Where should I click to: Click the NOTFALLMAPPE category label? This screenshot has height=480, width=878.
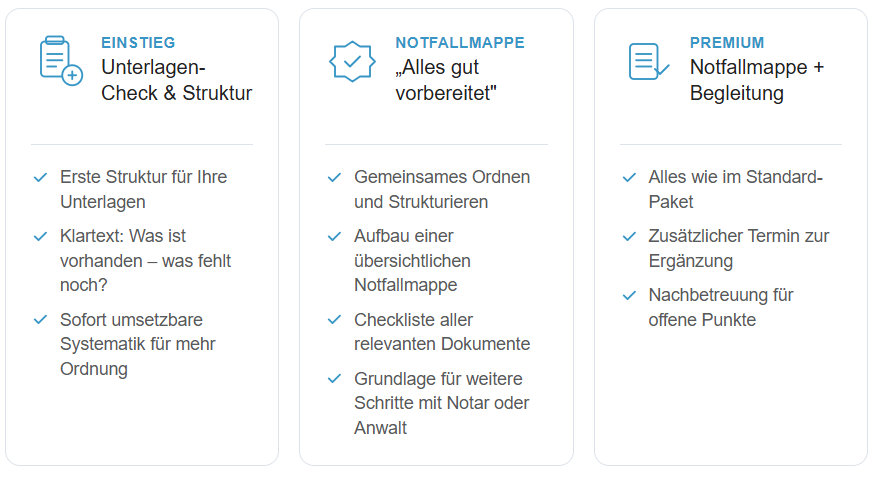(460, 43)
